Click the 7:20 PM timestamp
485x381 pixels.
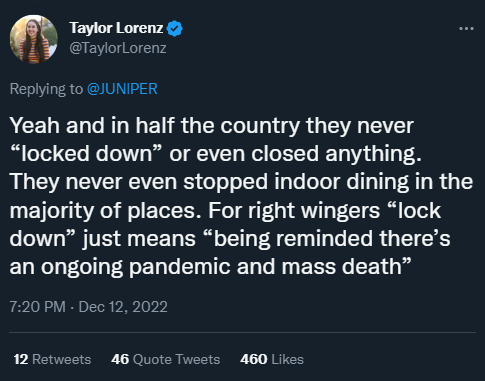pyautogui.click(x=37, y=307)
